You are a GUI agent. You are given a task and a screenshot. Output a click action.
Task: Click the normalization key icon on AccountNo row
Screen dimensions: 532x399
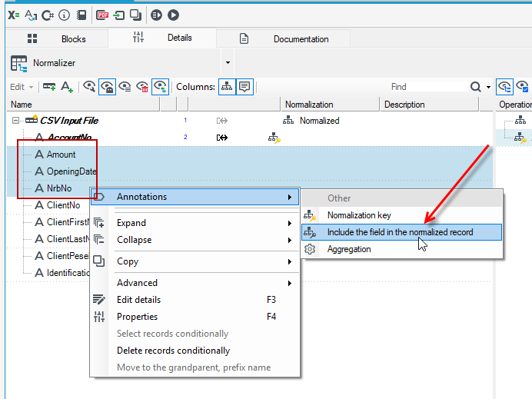(x=274, y=138)
